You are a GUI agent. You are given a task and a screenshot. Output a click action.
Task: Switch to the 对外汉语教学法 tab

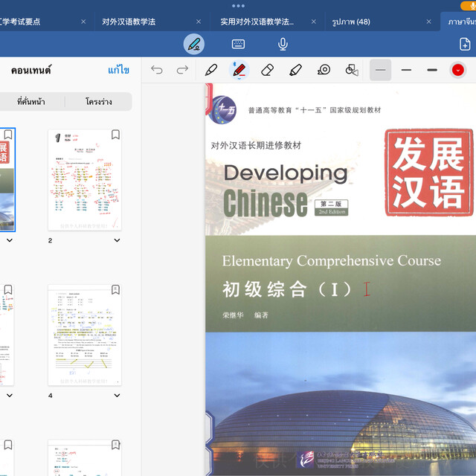point(129,22)
